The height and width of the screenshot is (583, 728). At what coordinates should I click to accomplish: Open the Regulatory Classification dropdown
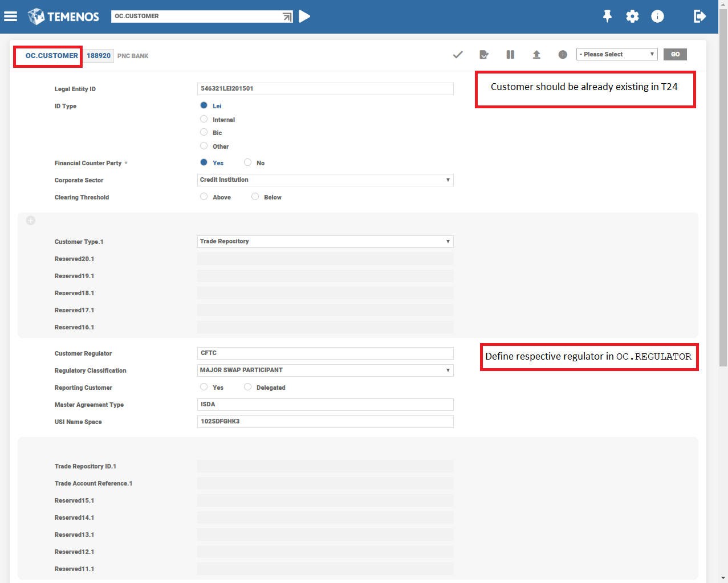pyautogui.click(x=325, y=370)
